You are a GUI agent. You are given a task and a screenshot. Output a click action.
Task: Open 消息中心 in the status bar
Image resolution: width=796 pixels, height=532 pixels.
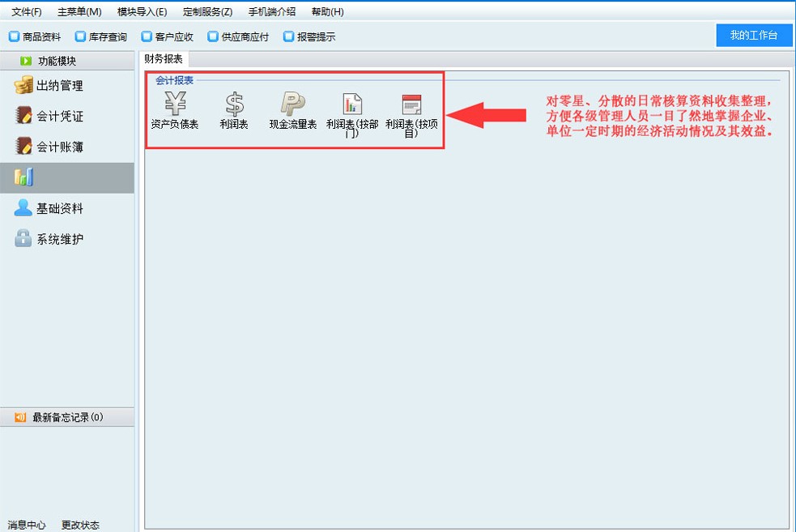point(27,525)
